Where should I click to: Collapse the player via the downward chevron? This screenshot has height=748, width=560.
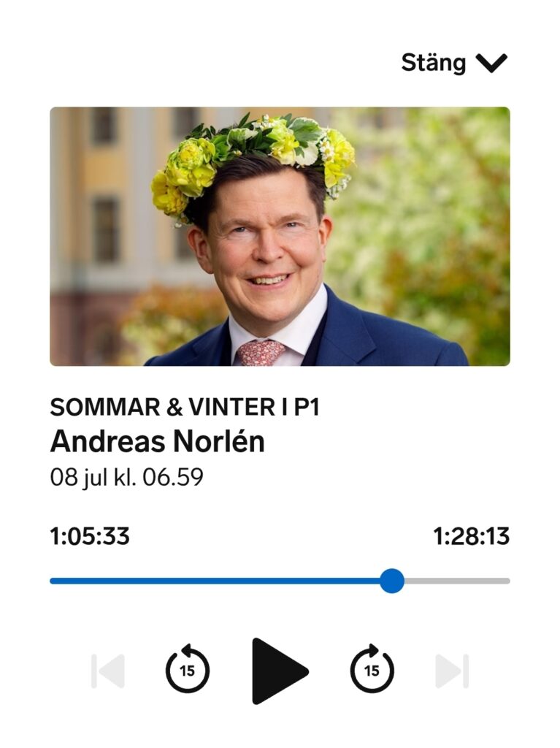point(491,63)
